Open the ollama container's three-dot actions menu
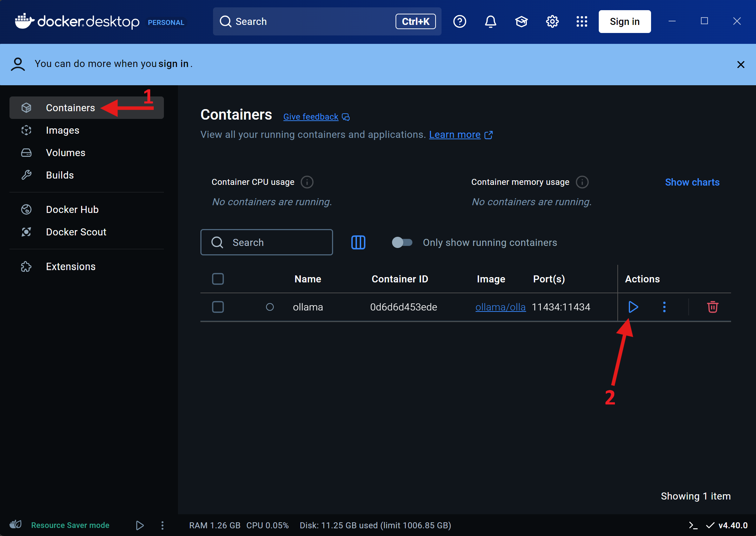 [664, 307]
